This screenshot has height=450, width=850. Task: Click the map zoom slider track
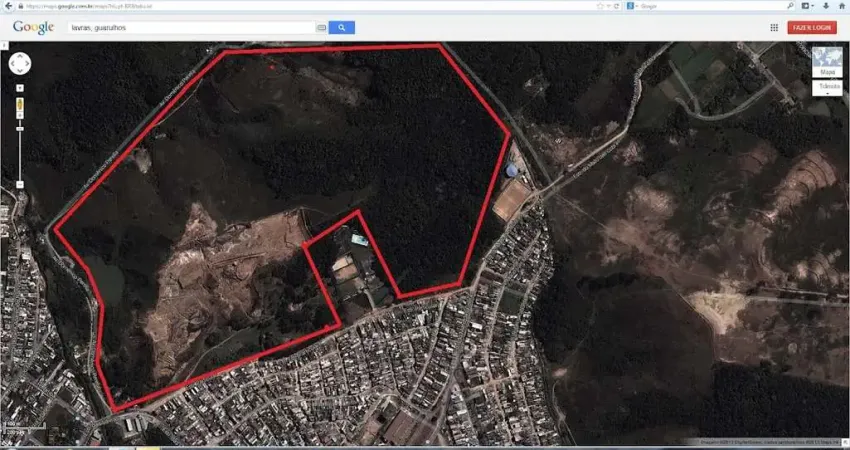click(20, 145)
